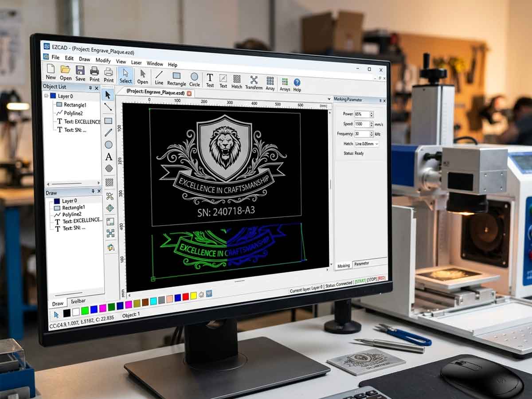Image resolution: width=532 pixels, height=399 pixels.
Task: Save the project with the floppy icon
Action: click(80, 74)
